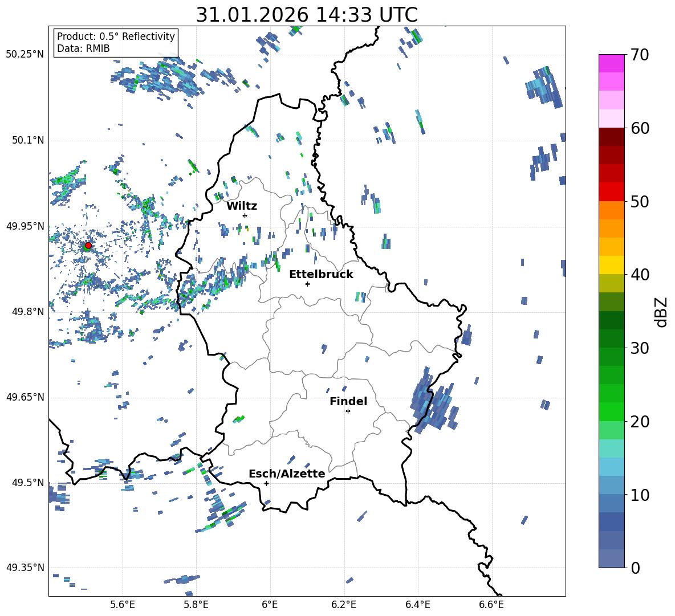The height and width of the screenshot is (616, 675).
Task: Select the Ettelbruck city label
Action: coord(321,274)
